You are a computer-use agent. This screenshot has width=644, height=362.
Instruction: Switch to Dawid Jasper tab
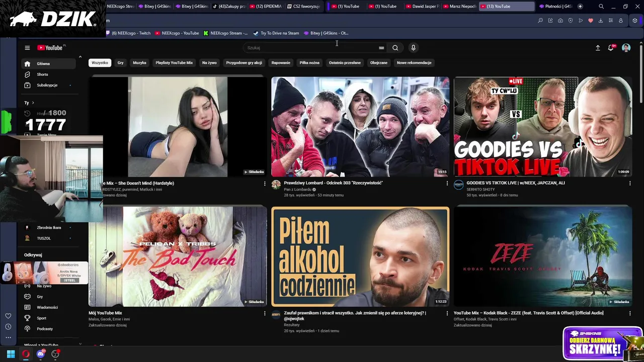(x=422, y=7)
